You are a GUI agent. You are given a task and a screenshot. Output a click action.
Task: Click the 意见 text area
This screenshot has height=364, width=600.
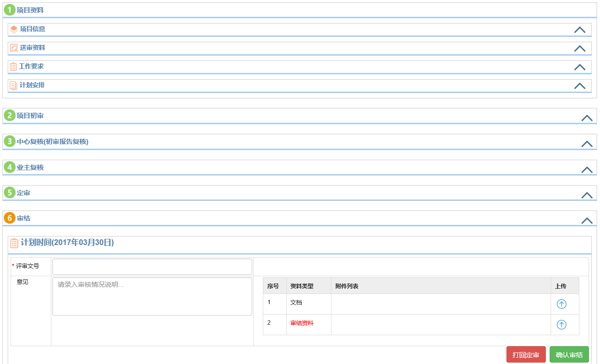pos(152,296)
